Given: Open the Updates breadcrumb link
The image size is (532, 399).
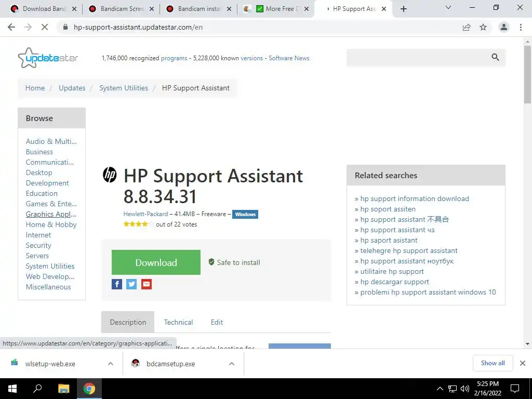Looking at the screenshot, I should 72,88.
